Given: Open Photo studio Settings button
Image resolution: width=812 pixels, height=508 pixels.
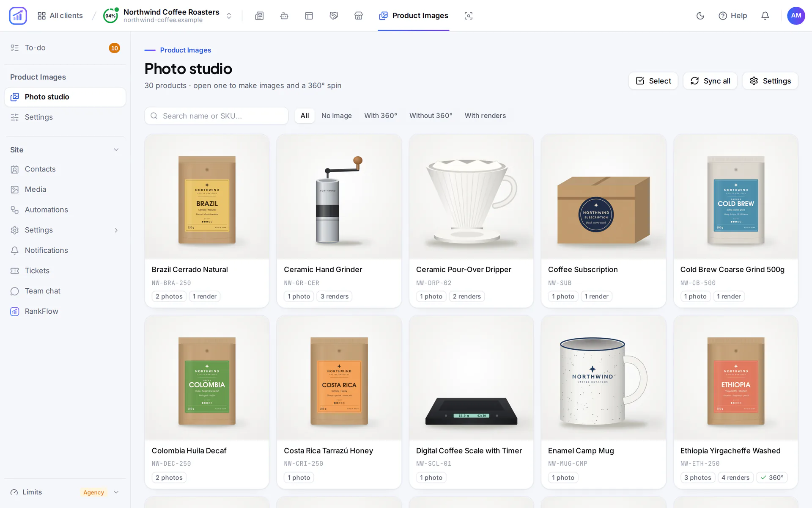Looking at the screenshot, I should click(x=770, y=81).
